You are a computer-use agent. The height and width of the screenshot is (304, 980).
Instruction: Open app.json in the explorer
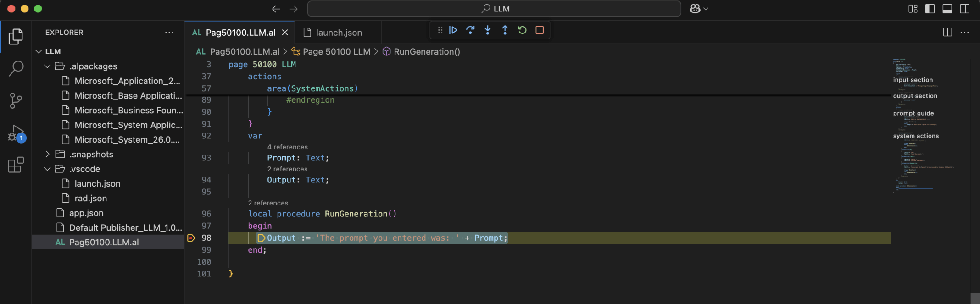86,213
